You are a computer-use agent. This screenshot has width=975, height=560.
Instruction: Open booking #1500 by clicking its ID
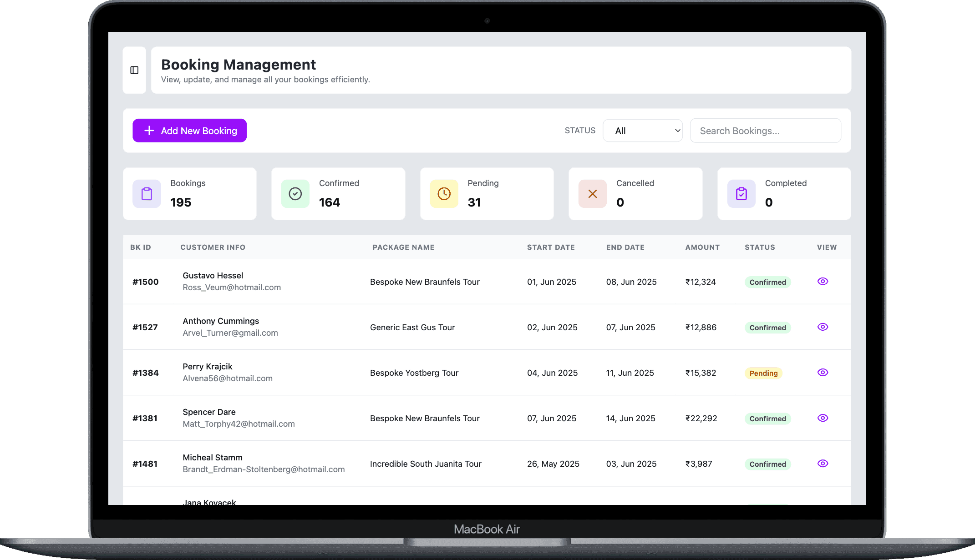[x=145, y=282]
